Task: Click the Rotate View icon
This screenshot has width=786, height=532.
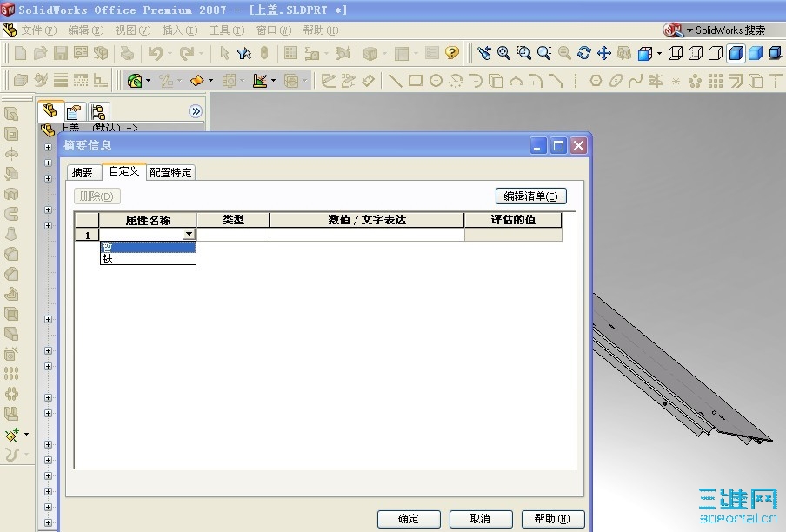Action: tap(584, 53)
